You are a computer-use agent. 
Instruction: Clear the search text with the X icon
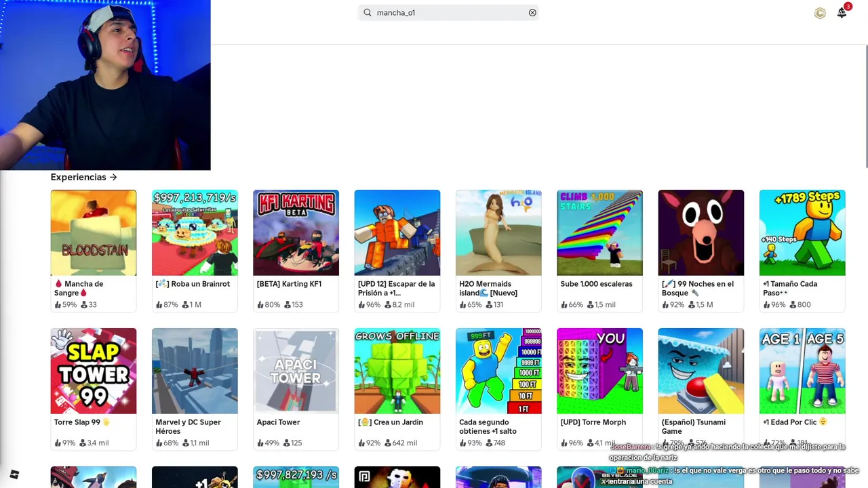click(532, 12)
